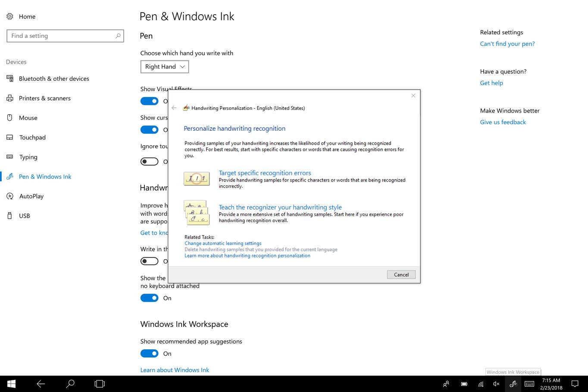
Task: Toggle the Show Visual Effects switch
Action: [x=150, y=101]
